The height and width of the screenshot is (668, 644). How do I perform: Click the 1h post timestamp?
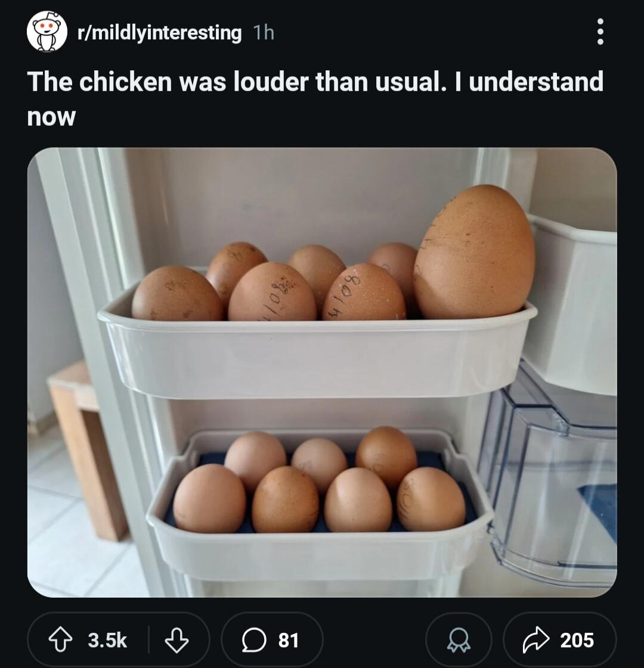pyautogui.click(x=264, y=33)
